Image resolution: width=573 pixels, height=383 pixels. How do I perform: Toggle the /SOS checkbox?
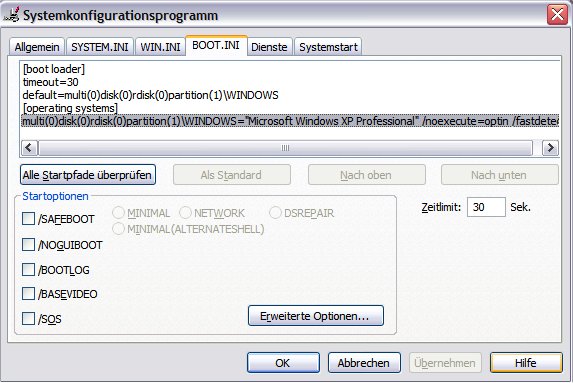coord(28,319)
